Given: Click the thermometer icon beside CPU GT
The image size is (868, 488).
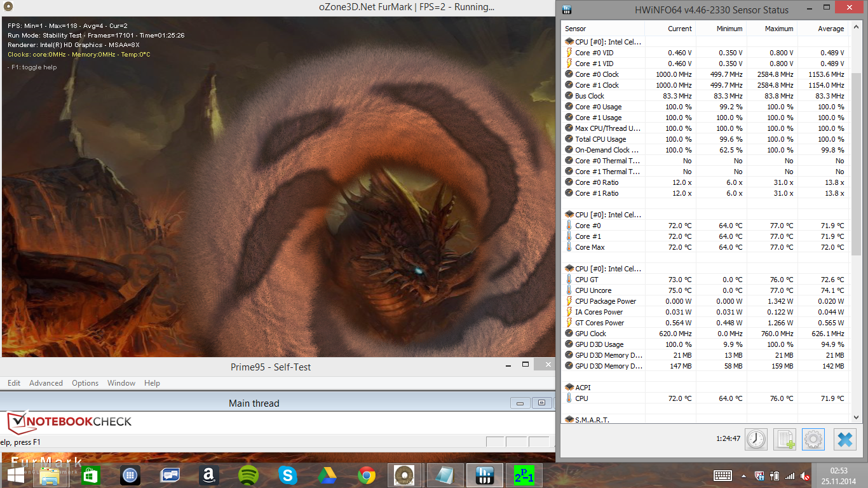Looking at the screenshot, I should pyautogui.click(x=569, y=280).
